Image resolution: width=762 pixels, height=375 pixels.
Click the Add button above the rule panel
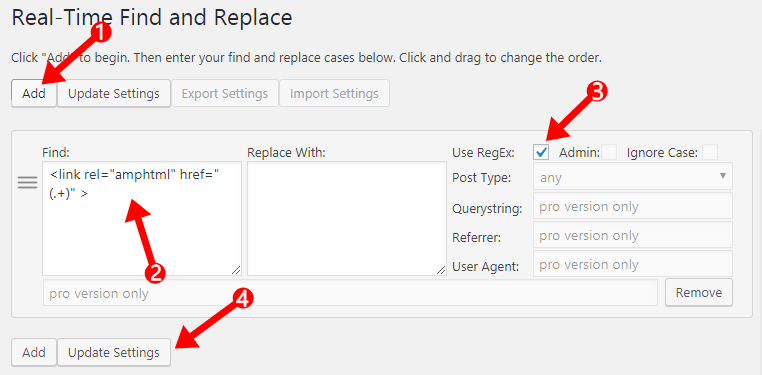(x=34, y=93)
